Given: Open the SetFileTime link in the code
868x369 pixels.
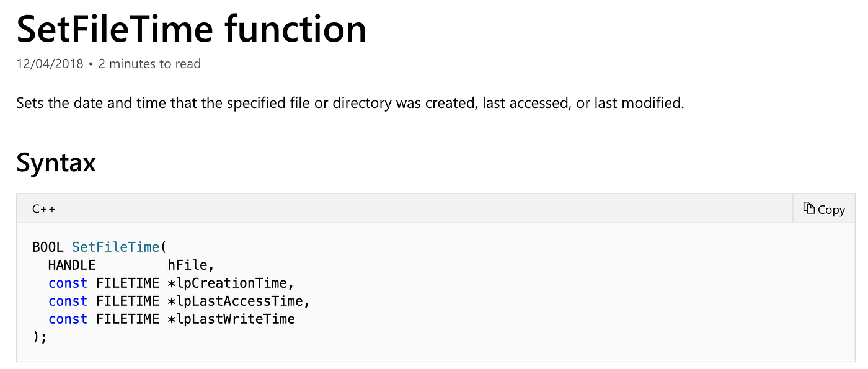Looking at the screenshot, I should coord(115,247).
